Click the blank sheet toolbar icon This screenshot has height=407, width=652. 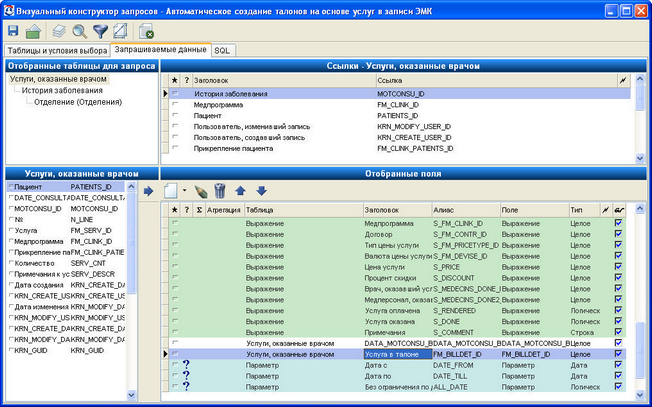[x=120, y=31]
